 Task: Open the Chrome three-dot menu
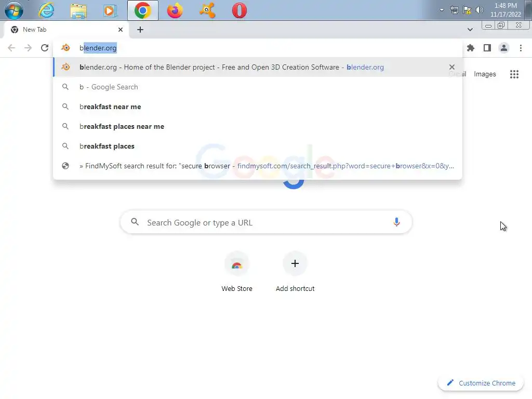521,48
